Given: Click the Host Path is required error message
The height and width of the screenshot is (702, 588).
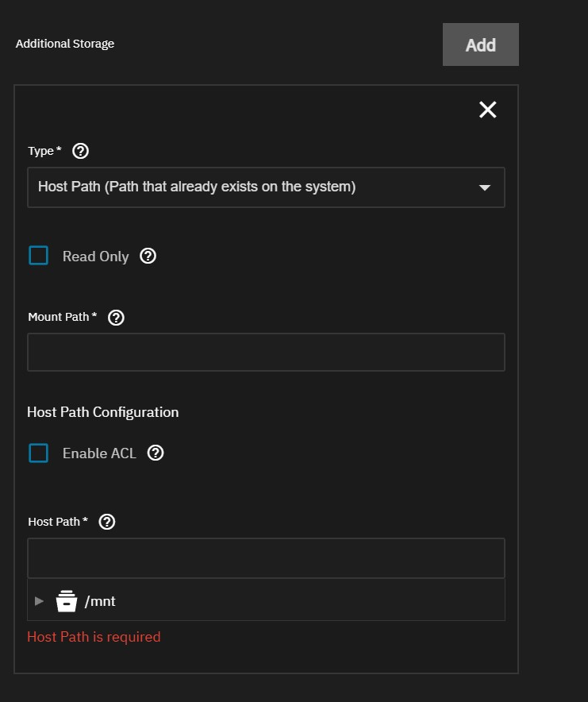Looking at the screenshot, I should coord(94,637).
